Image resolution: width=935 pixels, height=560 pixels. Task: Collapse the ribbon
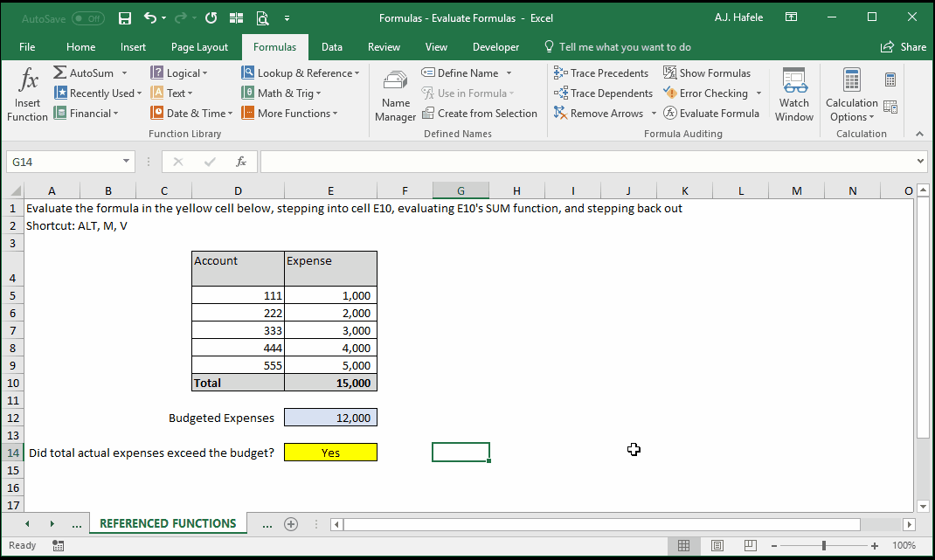click(919, 134)
